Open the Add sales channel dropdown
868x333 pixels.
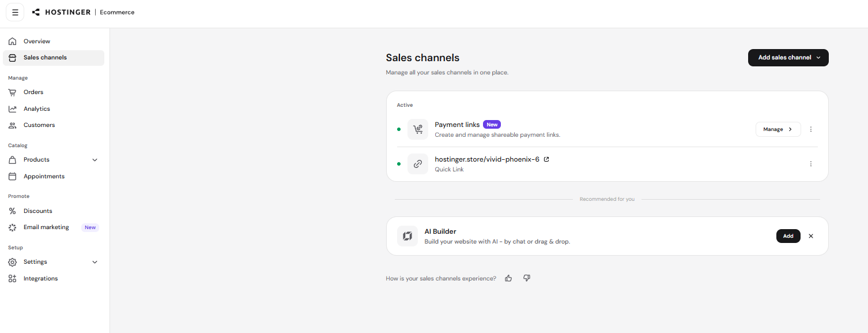coord(788,58)
